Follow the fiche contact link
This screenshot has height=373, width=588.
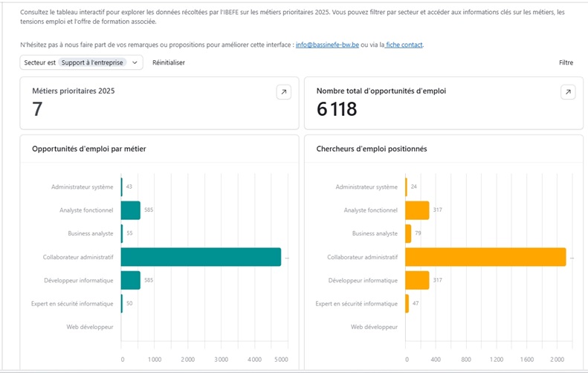404,45
